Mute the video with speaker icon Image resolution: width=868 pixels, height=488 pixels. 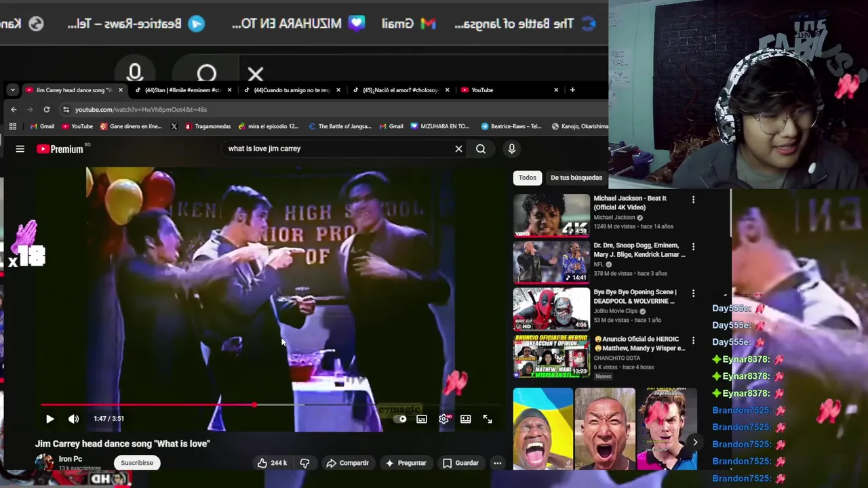pos(73,419)
